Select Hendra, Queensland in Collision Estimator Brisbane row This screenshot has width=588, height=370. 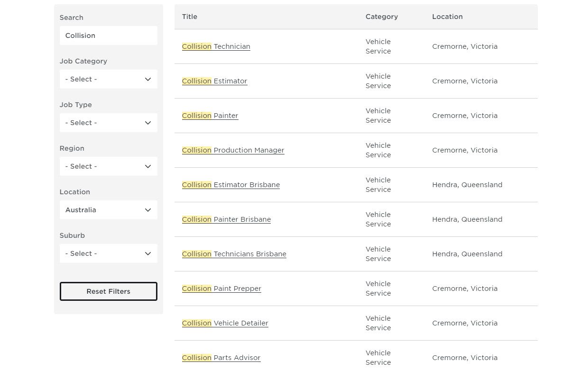467,185
